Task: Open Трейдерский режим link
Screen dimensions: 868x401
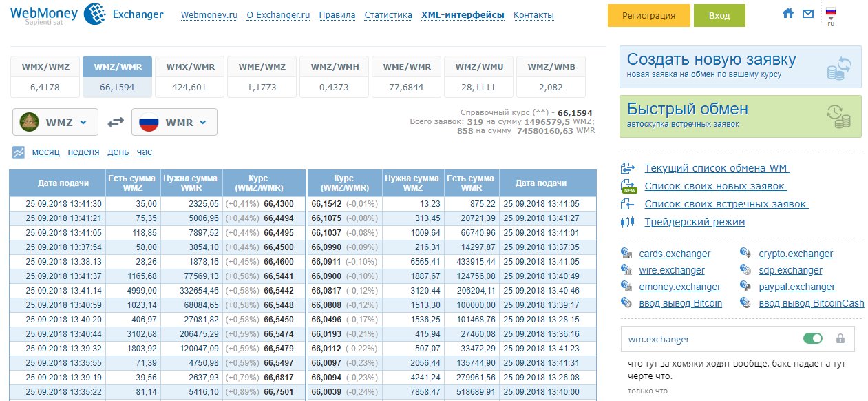Action: 695,222
